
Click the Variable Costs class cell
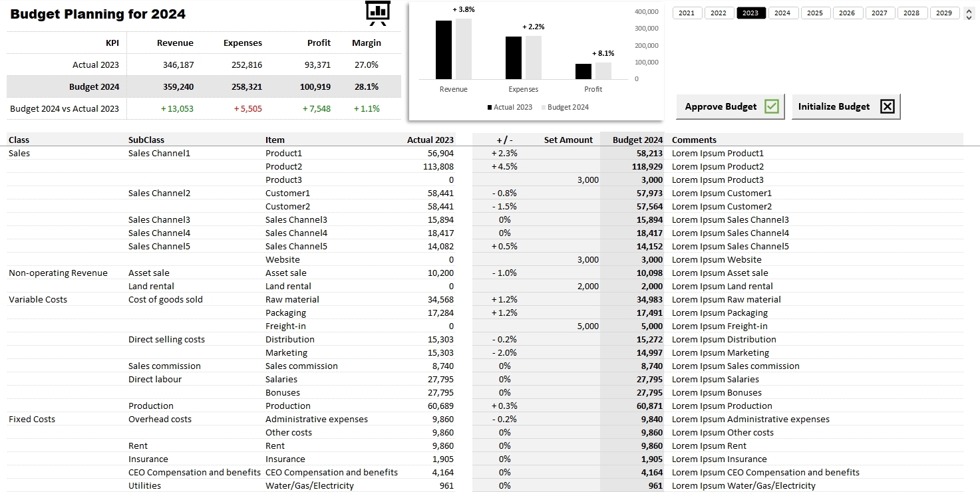38,299
